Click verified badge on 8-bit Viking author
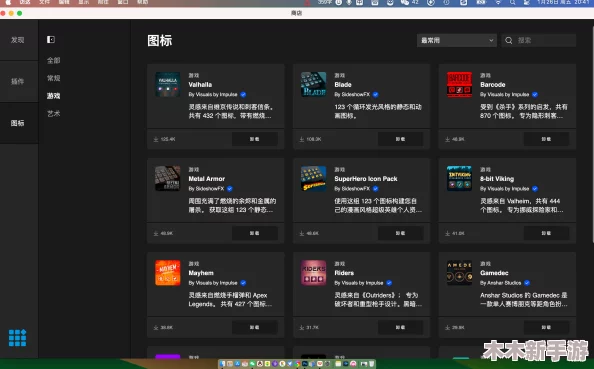This screenshot has width=594, height=369. coord(535,188)
